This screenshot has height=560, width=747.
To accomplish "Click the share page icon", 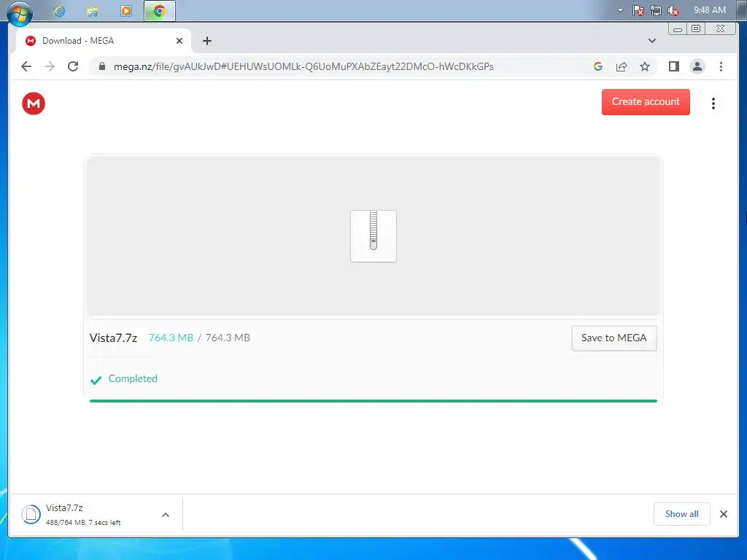I will click(622, 66).
